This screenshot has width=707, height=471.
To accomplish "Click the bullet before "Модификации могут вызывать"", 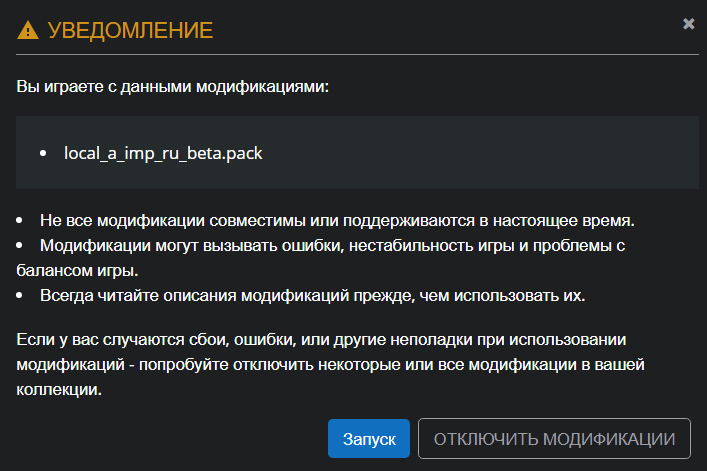I will (x=21, y=244).
